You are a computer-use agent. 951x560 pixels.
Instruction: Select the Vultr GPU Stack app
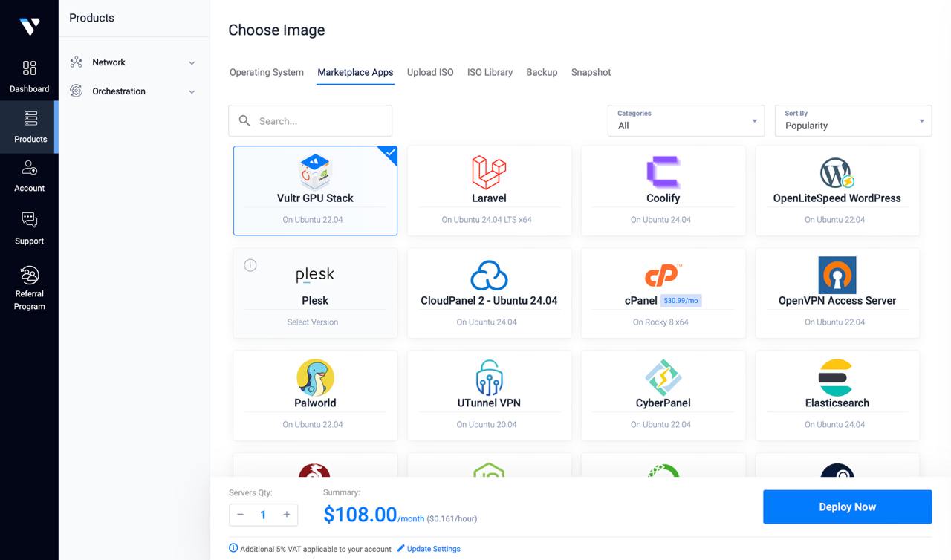point(315,191)
